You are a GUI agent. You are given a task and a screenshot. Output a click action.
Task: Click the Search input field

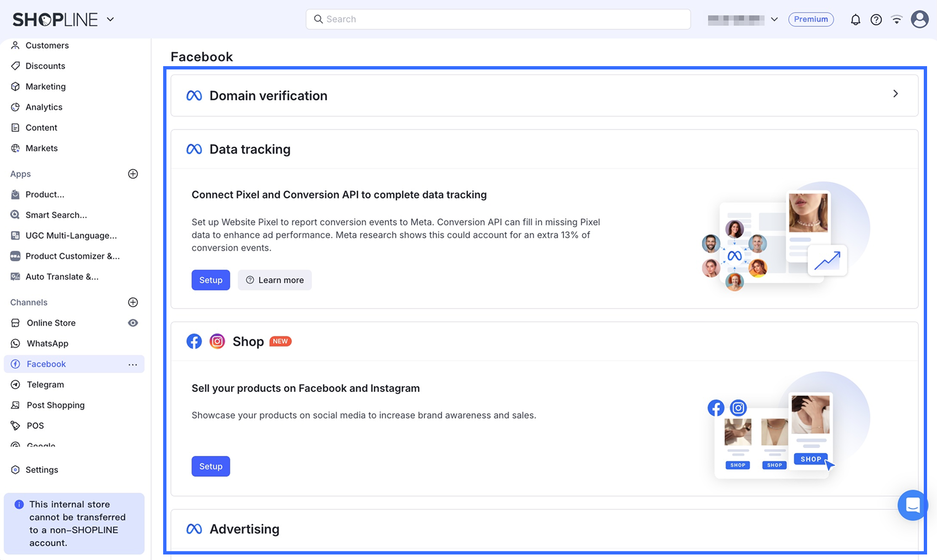(498, 19)
